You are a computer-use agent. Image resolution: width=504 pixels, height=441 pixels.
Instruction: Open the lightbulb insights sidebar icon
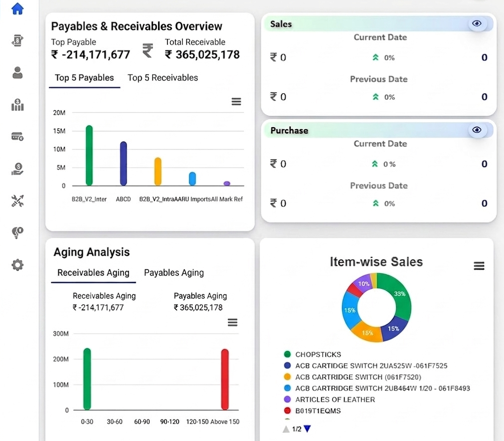17,233
